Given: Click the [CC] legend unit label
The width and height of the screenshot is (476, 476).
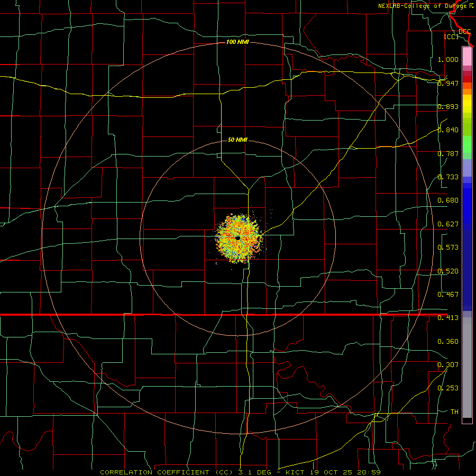Looking at the screenshot, I should (x=451, y=36).
